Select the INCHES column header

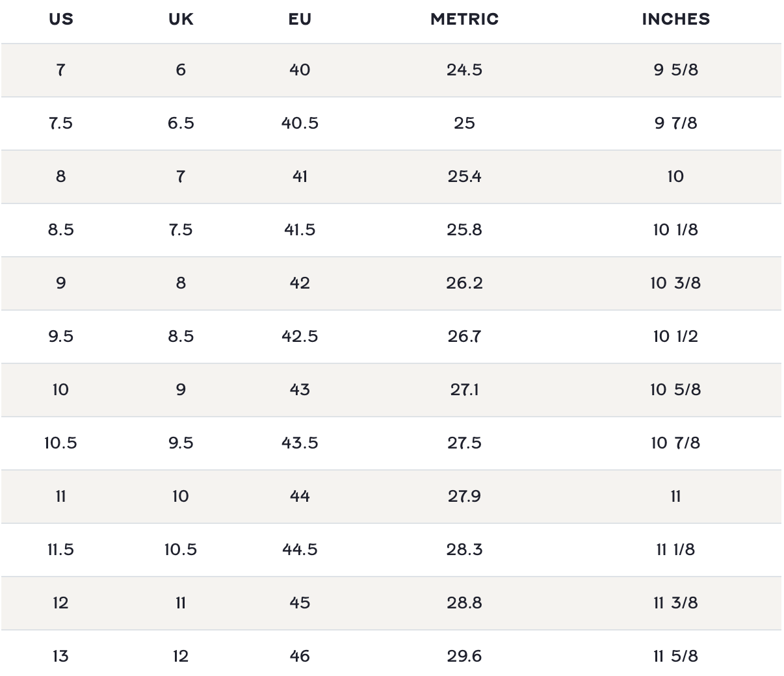click(675, 19)
